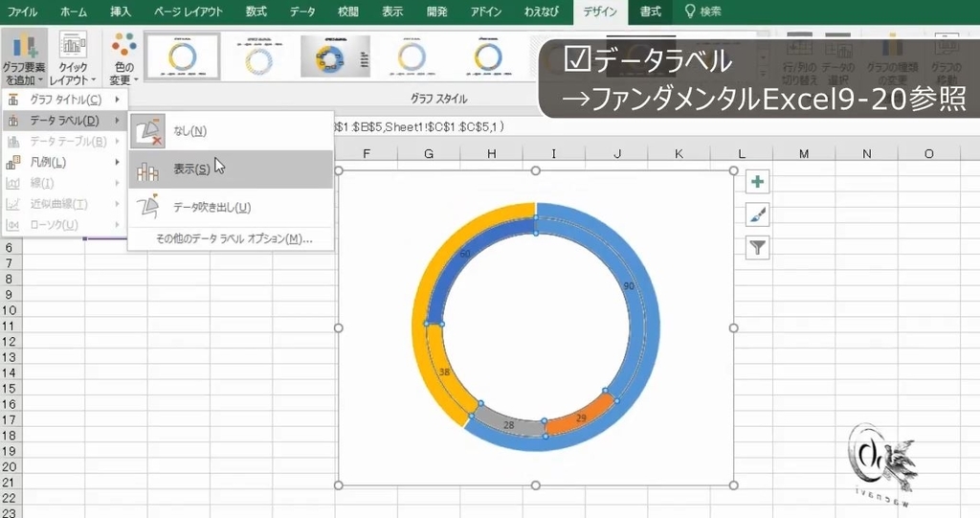
Task: Switch to the アドイン tab
Action: click(x=486, y=11)
